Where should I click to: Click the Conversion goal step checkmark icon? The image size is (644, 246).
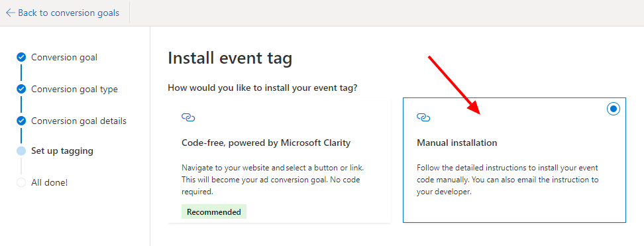21,57
